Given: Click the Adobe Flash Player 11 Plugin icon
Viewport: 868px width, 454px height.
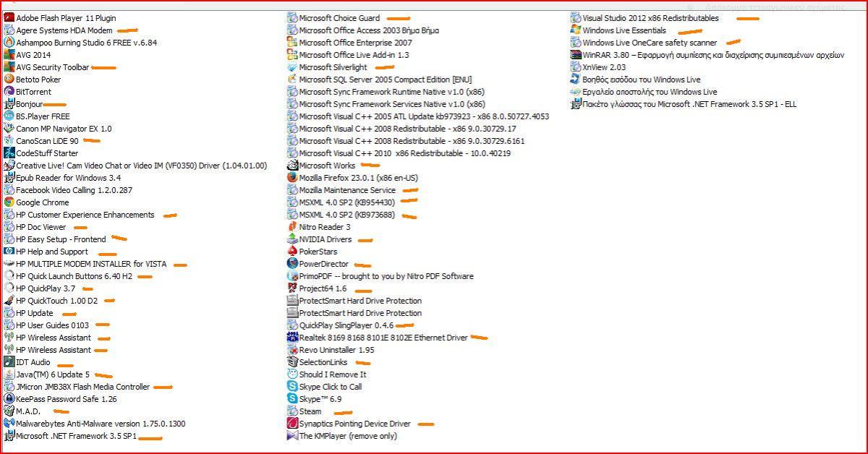Looking at the screenshot, I should point(9,18).
